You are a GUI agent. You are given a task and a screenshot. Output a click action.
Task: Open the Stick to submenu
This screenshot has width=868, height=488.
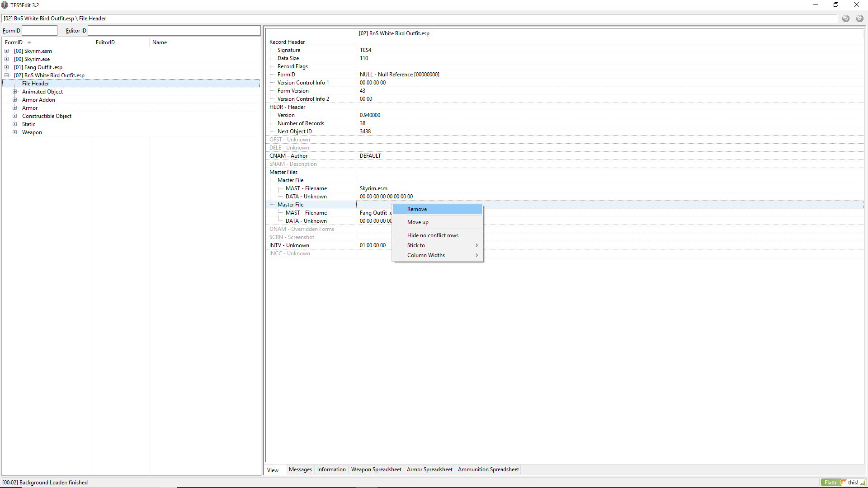437,245
